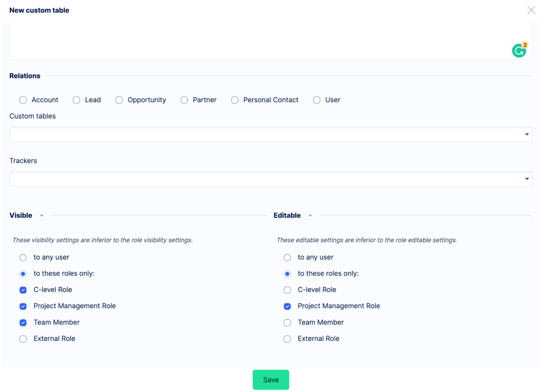Image resolution: width=541 pixels, height=392 pixels.
Task: Select Editable 'to any user' radio
Action: [287, 258]
